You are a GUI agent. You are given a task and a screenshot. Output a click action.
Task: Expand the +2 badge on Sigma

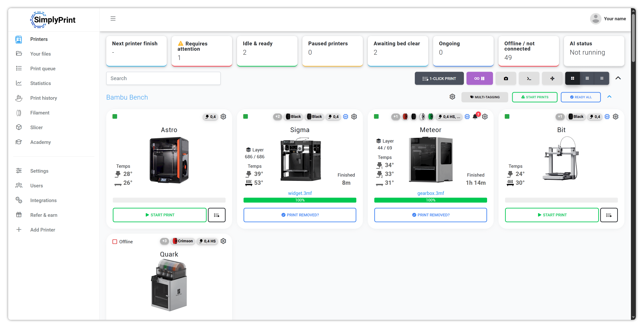click(278, 117)
